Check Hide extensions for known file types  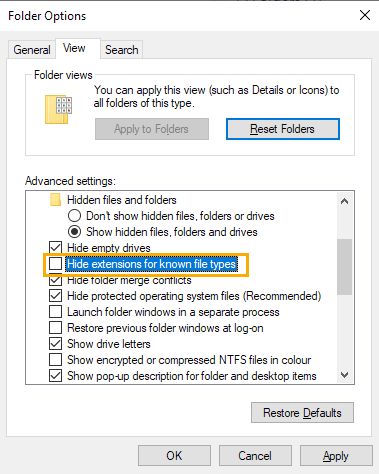(55, 264)
